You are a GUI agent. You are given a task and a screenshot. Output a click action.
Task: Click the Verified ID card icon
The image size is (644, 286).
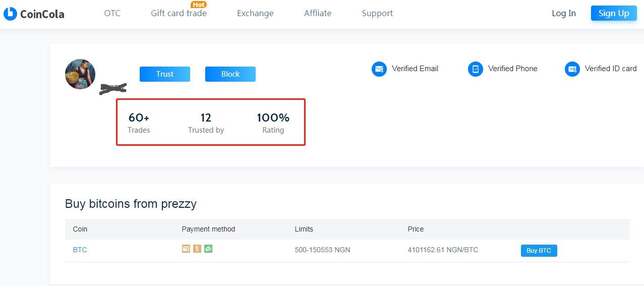point(572,69)
